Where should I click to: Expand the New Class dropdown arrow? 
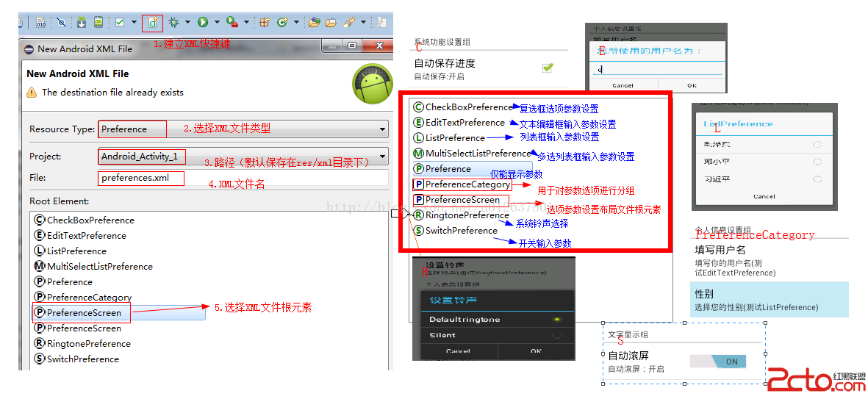point(296,23)
